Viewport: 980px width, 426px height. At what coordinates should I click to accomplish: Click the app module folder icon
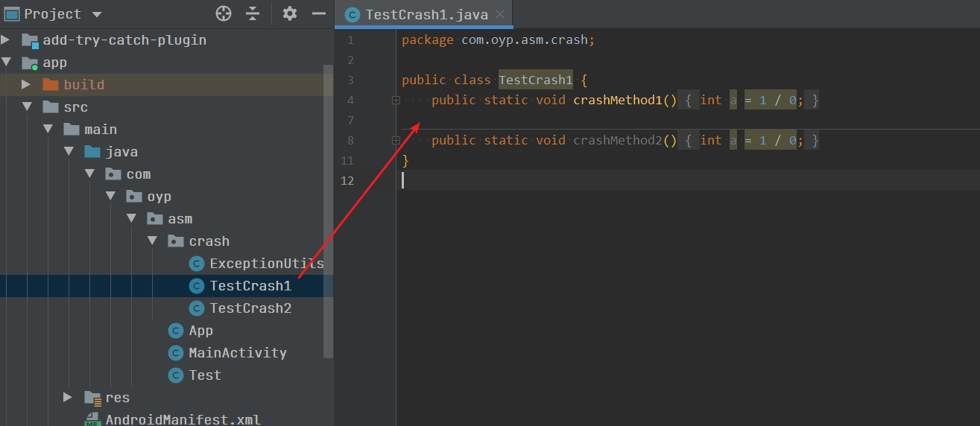coord(30,63)
